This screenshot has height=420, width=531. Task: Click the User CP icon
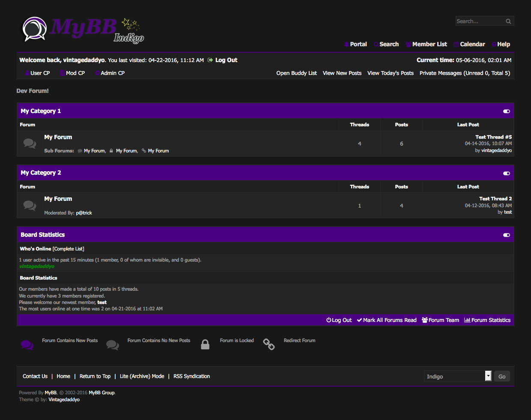[x=27, y=73]
